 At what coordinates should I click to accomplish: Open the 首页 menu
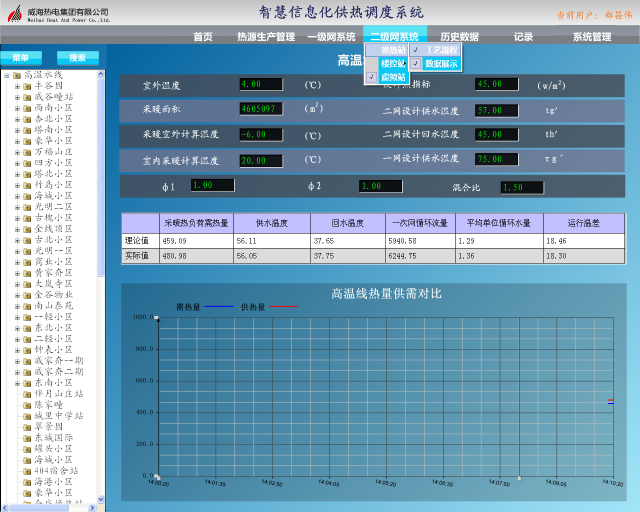tap(203, 37)
